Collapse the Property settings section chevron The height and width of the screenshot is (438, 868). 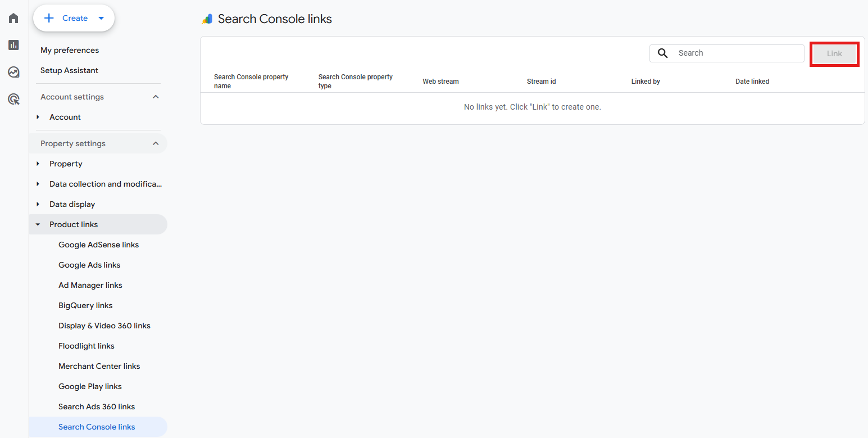pos(156,143)
